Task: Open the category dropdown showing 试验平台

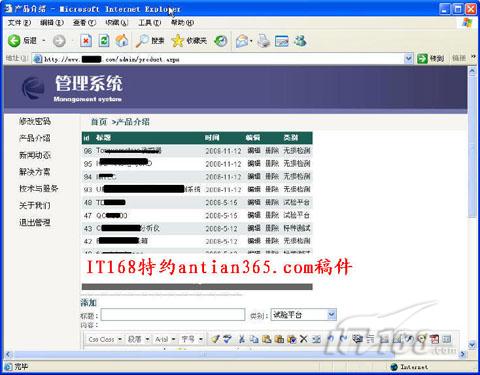Action: [304, 315]
